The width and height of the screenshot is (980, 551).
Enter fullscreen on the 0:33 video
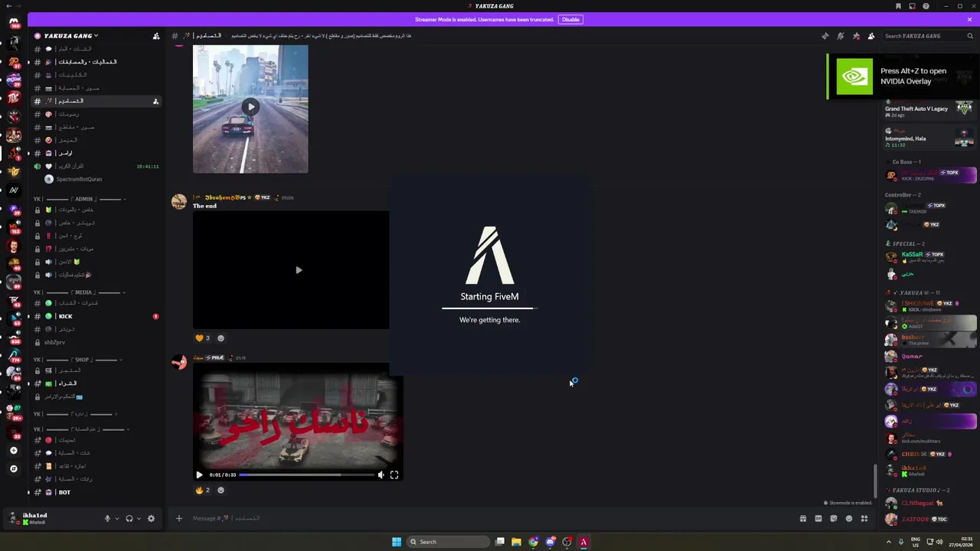coord(394,474)
